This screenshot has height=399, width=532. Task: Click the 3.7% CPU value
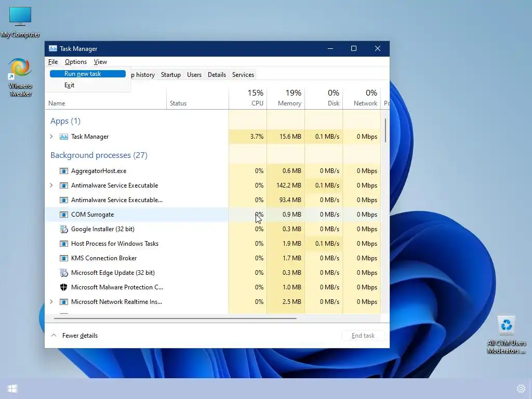coord(257,137)
